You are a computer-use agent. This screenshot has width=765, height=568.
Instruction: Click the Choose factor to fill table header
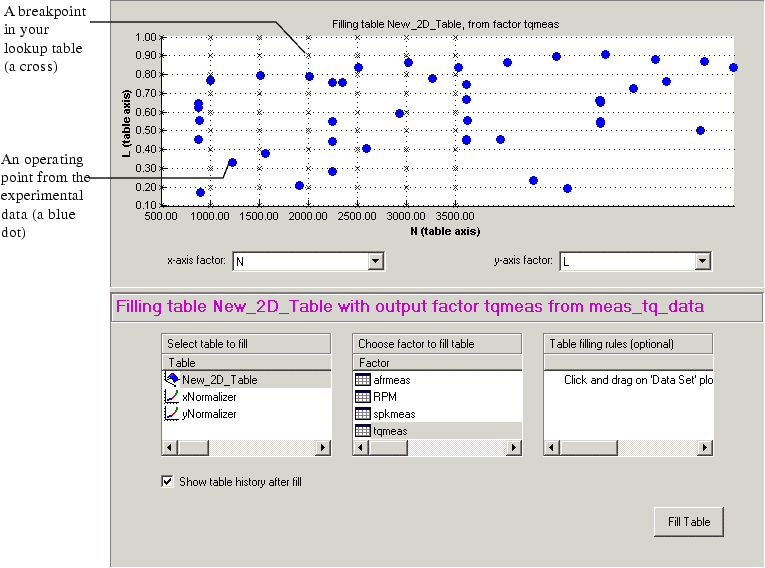[437, 344]
